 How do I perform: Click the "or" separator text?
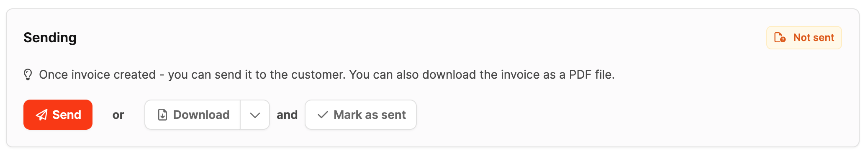tap(118, 115)
